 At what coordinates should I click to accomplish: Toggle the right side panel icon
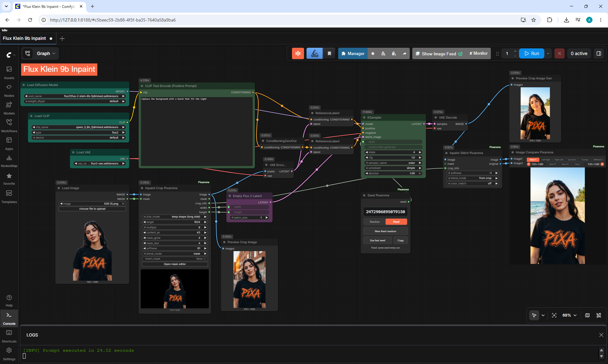pyautogui.click(x=599, y=53)
